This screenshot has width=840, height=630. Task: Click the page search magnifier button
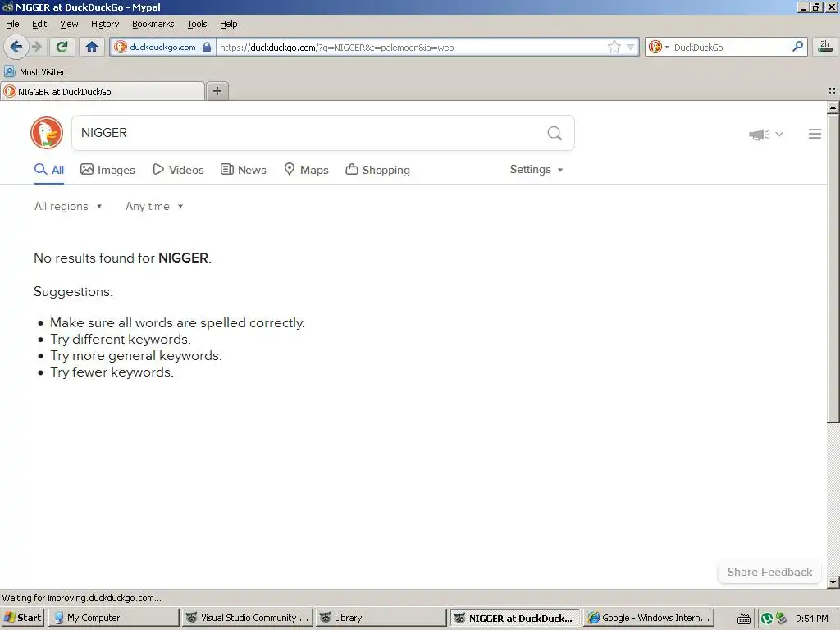[x=555, y=133]
